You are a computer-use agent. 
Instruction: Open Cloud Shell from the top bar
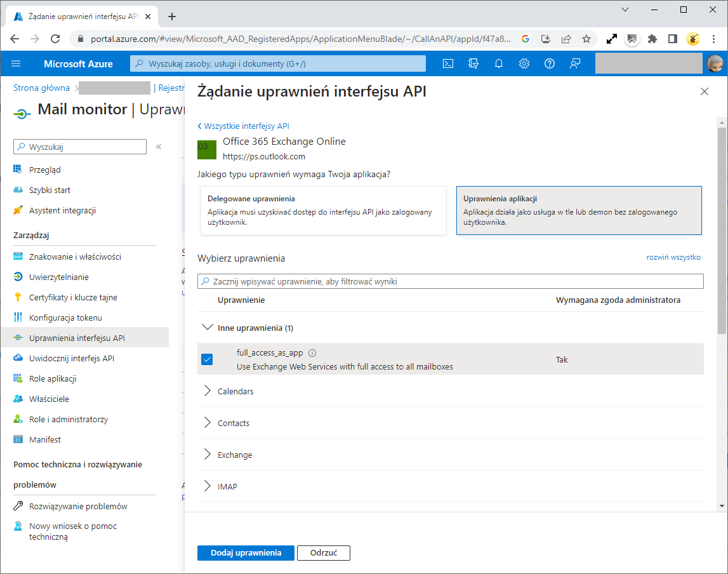[448, 63]
